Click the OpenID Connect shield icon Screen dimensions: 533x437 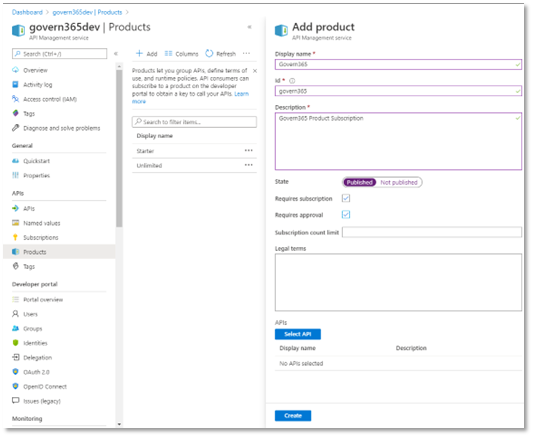click(x=15, y=386)
